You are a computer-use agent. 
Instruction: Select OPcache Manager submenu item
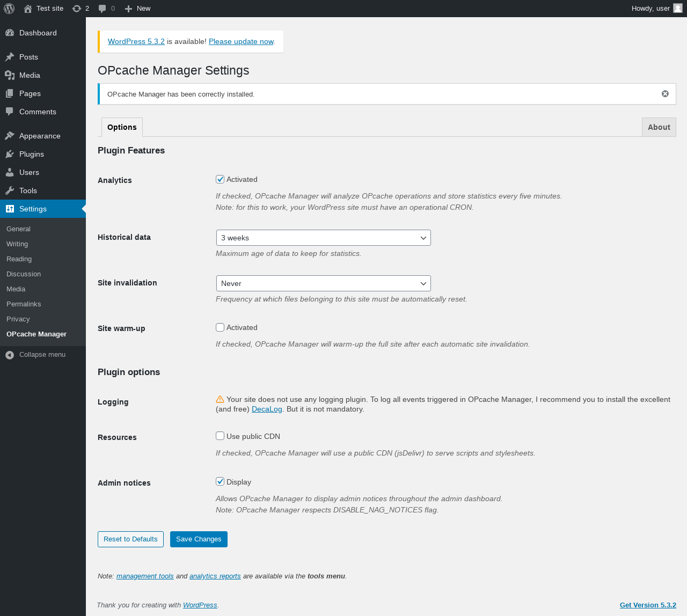pyautogui.click(x=36, y=334)
